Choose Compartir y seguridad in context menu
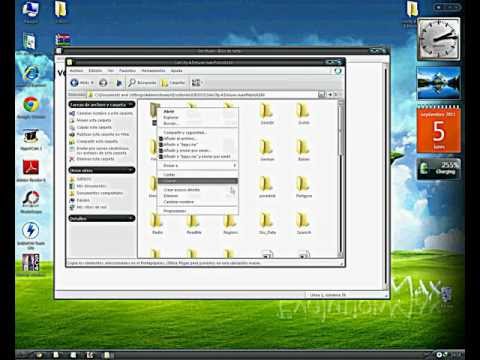This screenshot has height=360, width=480. point(197,132)
